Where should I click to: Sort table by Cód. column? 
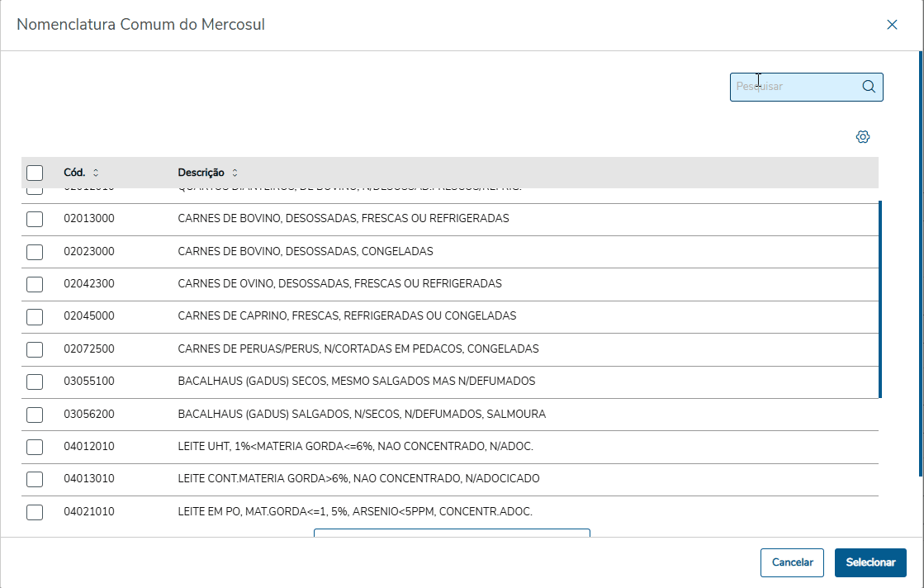(x=95, y=173)
